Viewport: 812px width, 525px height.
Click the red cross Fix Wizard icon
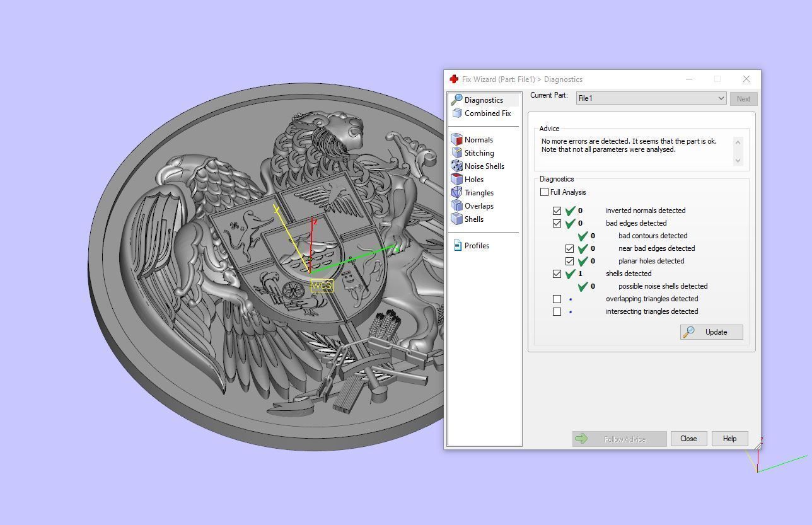click(x=454, y=79)
